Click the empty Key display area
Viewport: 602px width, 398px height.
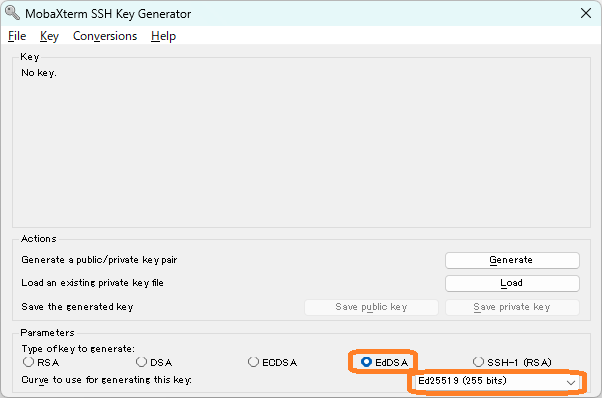(301, 150)
